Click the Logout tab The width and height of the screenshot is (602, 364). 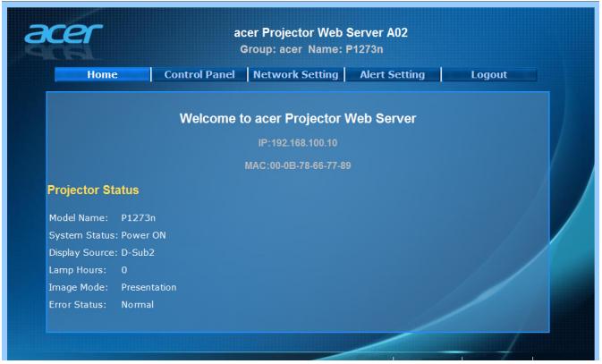[489, 74]
